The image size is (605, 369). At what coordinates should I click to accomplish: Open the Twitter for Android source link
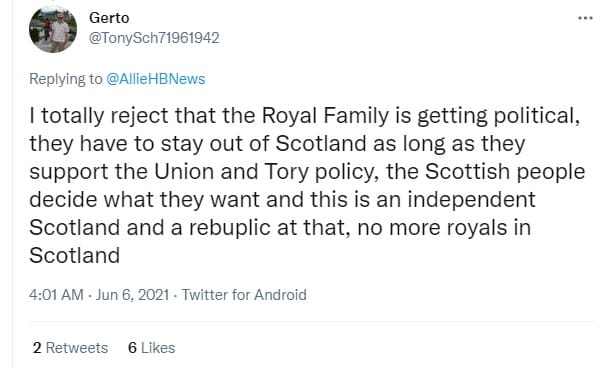pos(244,295)
